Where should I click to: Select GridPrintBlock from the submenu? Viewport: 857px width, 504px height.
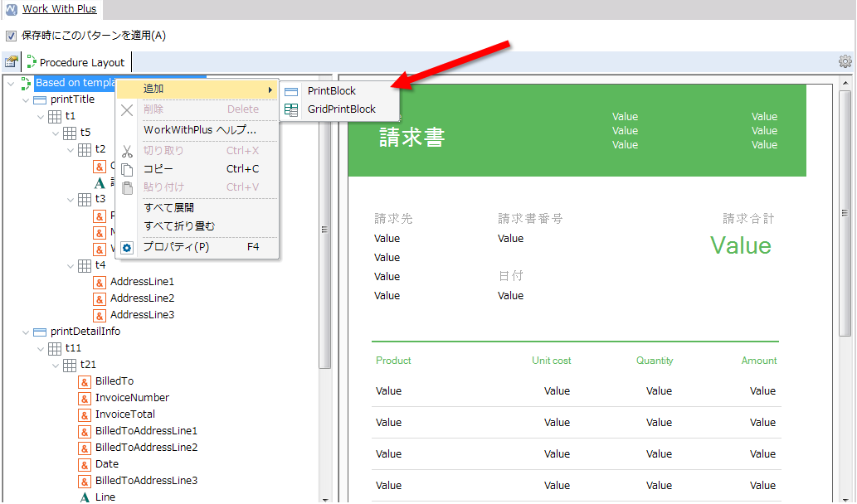click(341, 109)
